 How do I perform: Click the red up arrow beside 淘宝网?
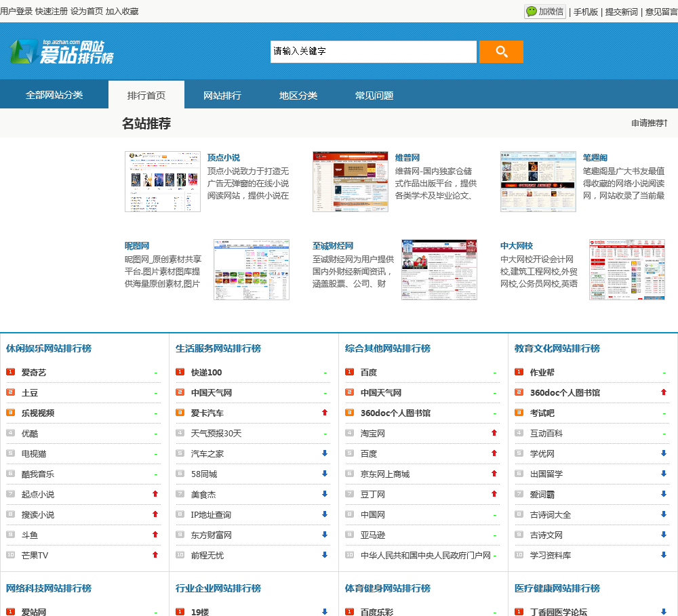pos(494,433)
